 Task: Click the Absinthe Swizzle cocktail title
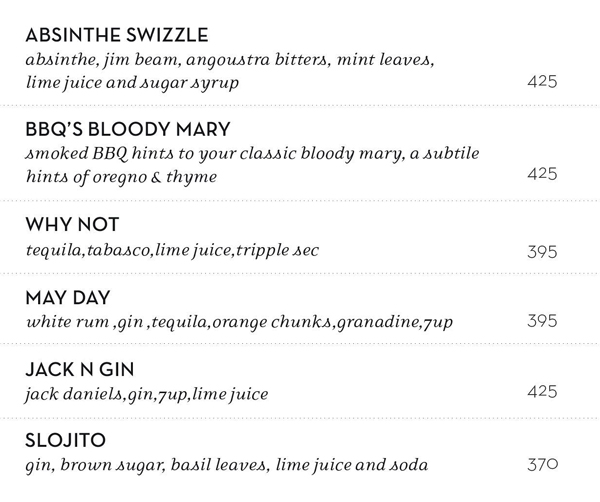tap(116, 35)
